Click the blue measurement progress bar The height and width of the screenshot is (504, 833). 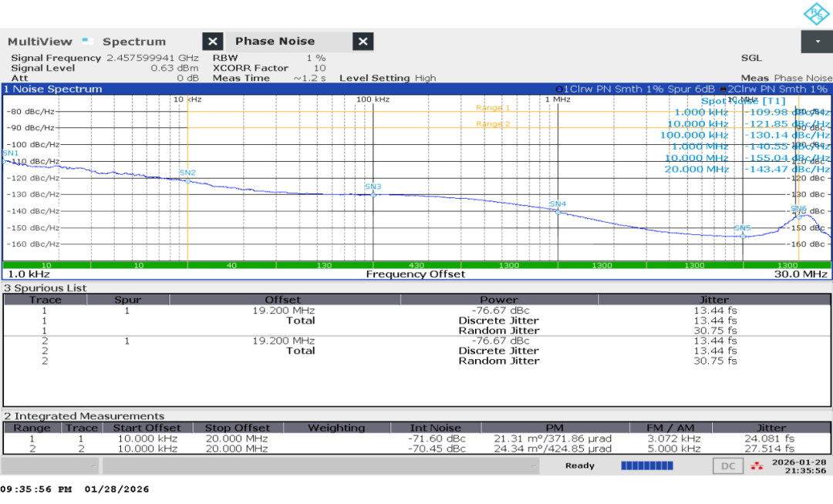tap(647, 465)
